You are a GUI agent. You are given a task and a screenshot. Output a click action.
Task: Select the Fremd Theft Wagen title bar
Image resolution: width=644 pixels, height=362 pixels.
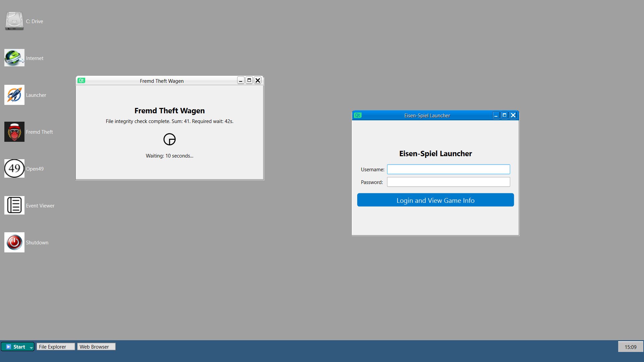click(162, 81)
